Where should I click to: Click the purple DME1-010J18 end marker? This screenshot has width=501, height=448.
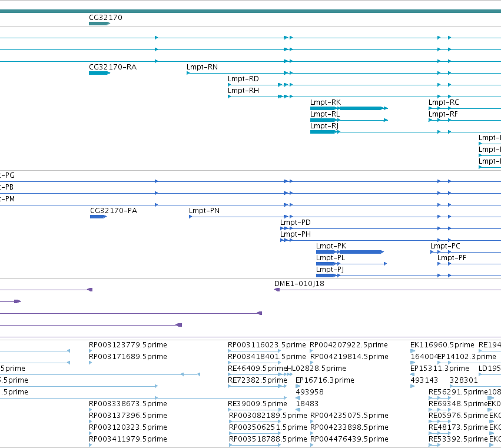[277, 290]
